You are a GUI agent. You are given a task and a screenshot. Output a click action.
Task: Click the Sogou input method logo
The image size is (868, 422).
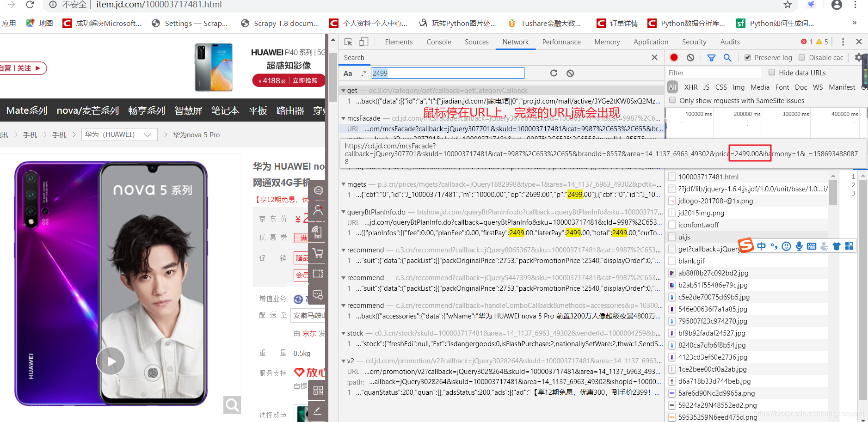[x=745, y=245]
